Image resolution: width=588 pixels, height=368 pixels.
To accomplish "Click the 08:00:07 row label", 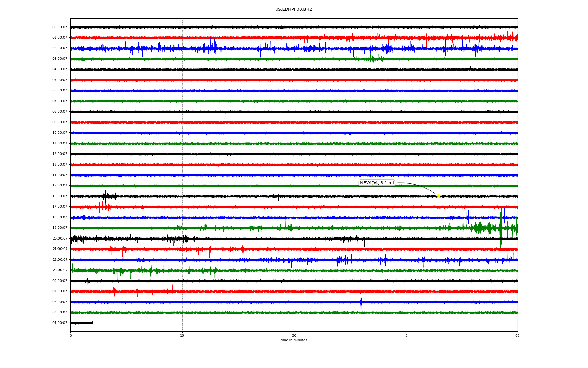I will [60, 112].
